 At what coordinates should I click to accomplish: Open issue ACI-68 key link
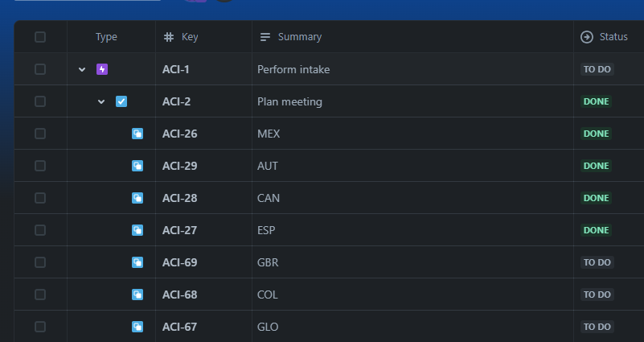[179, 295]
